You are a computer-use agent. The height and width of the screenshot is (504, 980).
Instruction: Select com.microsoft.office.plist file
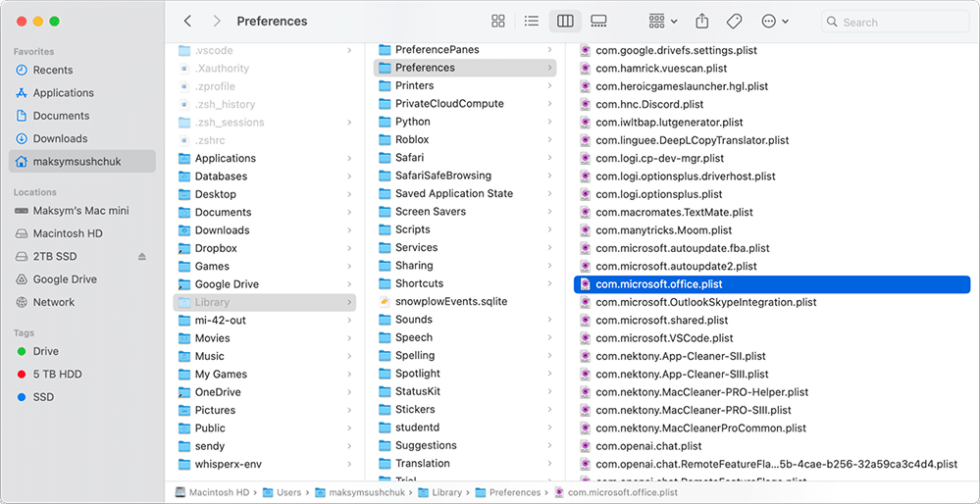pyautogui.click(x=772, y=284)
